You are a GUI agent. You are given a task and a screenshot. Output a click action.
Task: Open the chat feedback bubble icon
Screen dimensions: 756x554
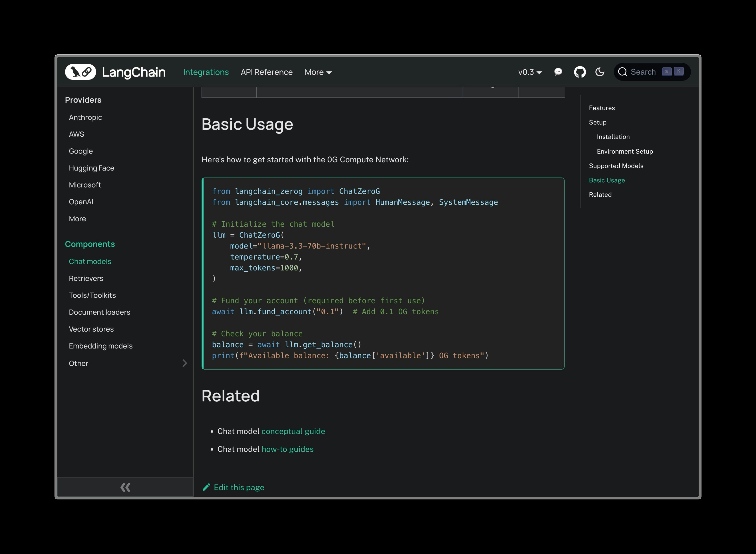click(558, 72)
